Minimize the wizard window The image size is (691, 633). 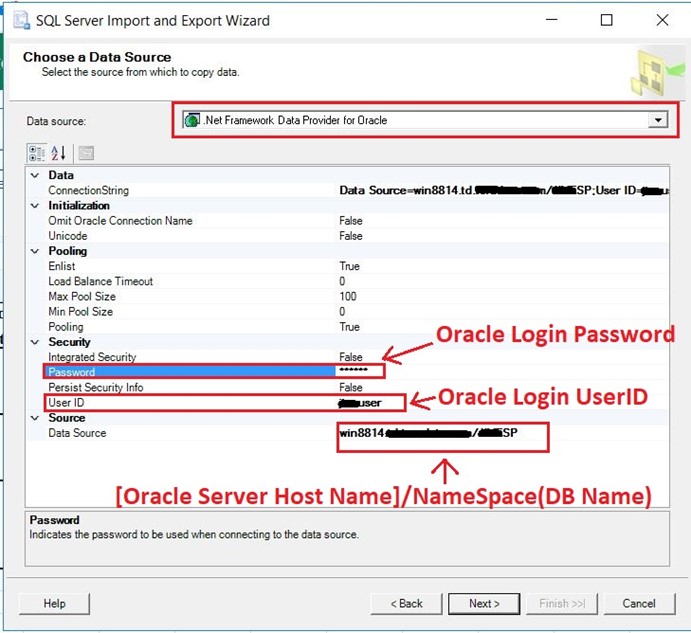point(552,20)
